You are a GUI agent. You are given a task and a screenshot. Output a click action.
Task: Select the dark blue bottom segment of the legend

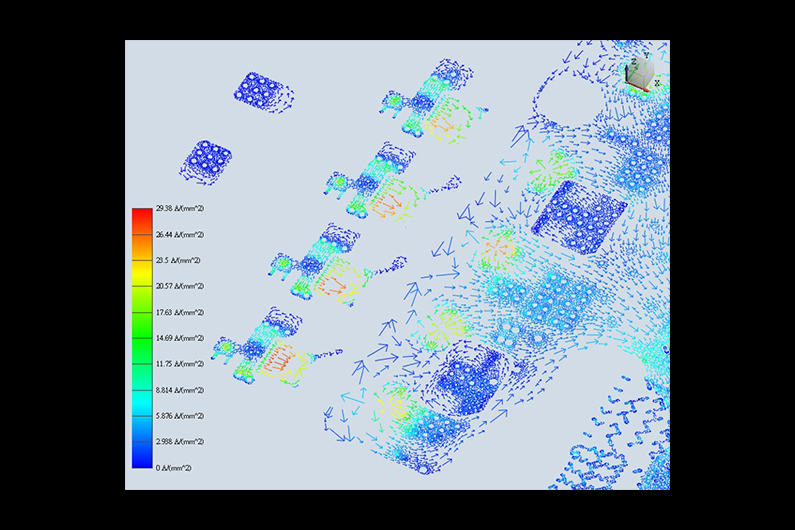[142, 455]
